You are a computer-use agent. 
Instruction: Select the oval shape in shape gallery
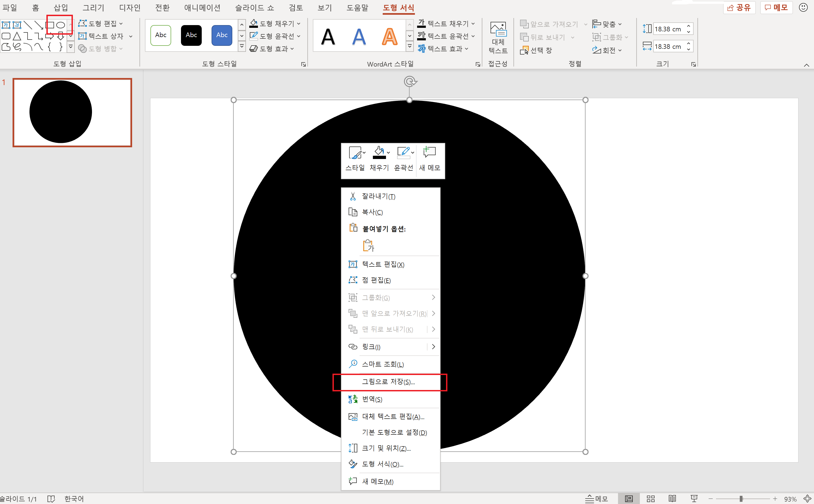[60, 25]
